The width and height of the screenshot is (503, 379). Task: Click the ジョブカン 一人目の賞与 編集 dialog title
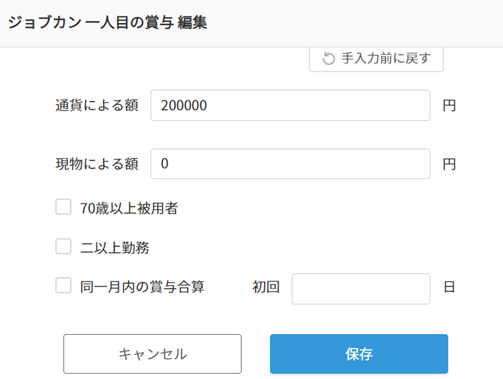[108, 23]
